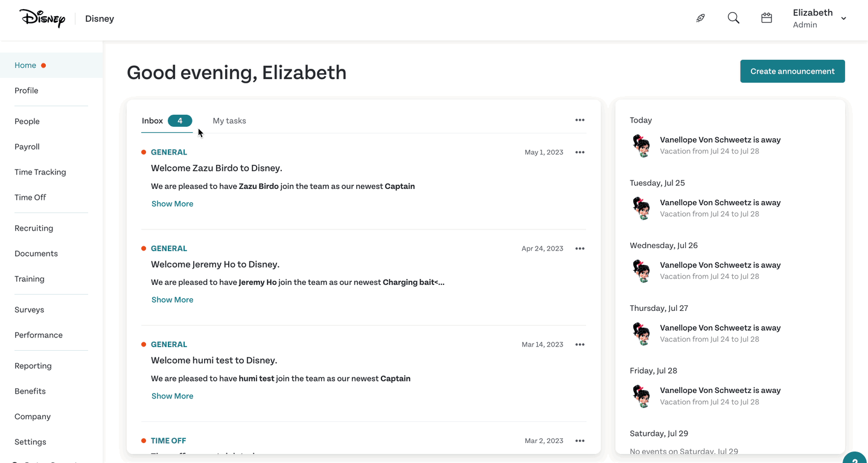Open Surveys in the sidebar
Viewport: 868px width, 463px height.
pyautogui.click(x=30, y=310)
